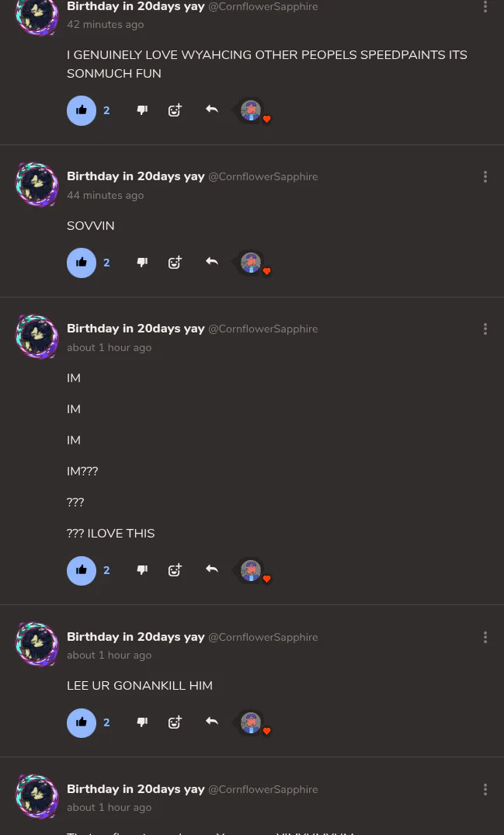Toggle like on the SOVVIN comment
504x835 pixels.
(x=82, y=263)
